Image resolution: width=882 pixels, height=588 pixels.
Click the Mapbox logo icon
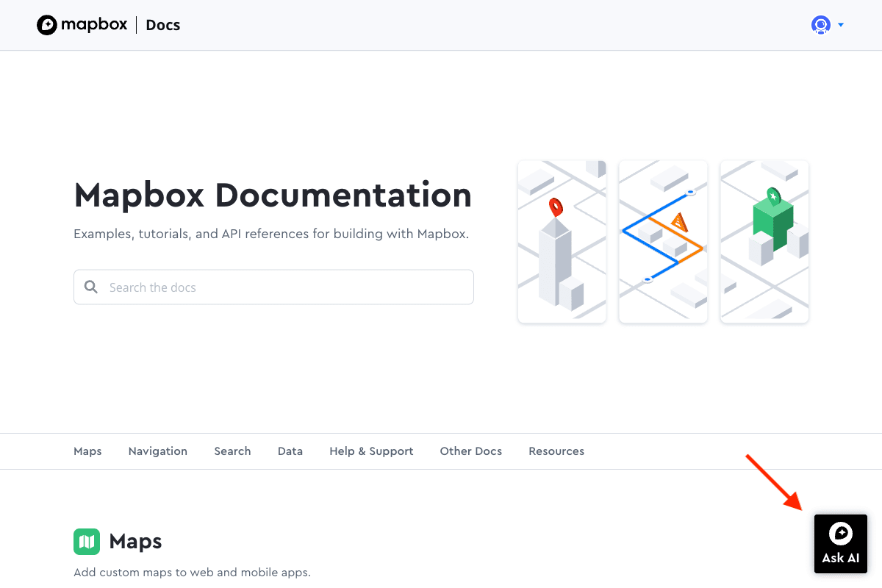pos(49,24)
